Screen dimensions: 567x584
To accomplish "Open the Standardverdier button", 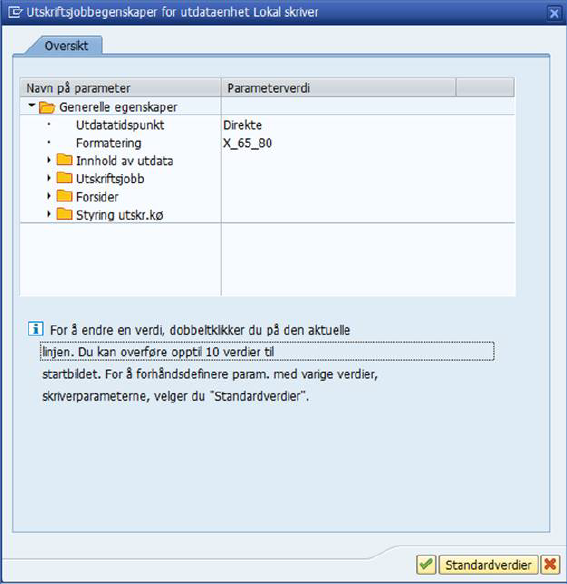I will [488, 565].
